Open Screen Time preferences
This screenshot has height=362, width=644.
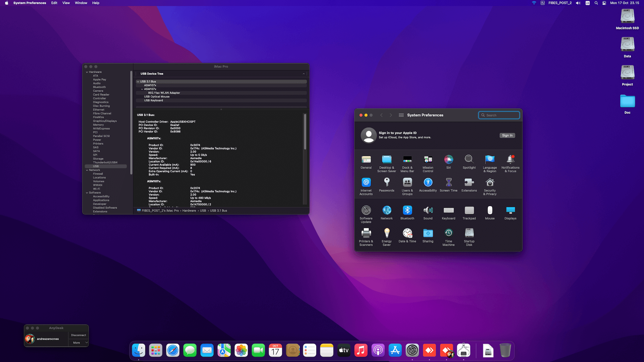(448, 185)
